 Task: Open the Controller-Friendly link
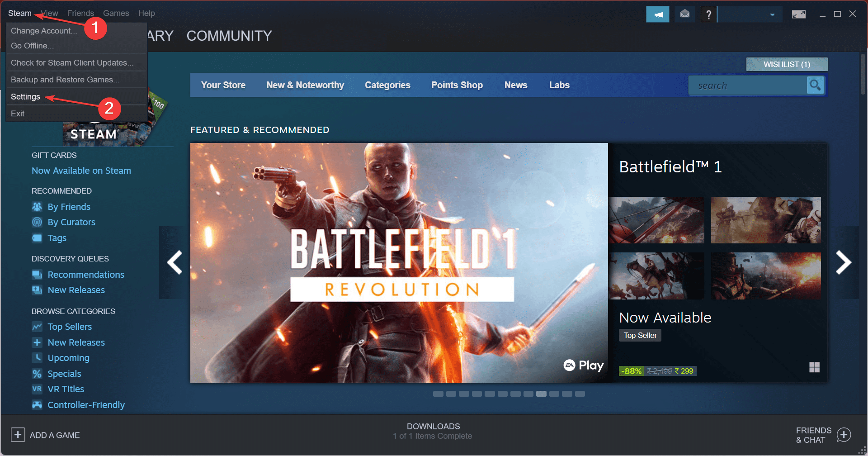(x=86, y=405)
